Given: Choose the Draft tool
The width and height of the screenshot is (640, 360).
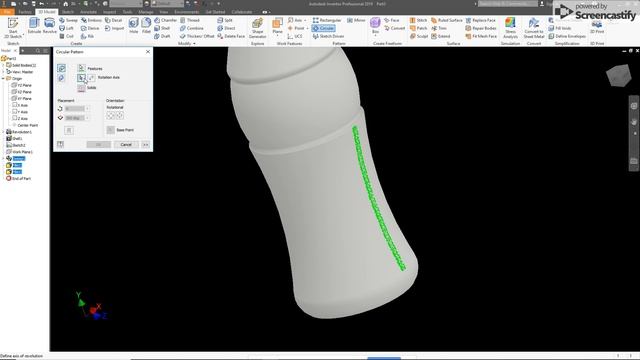Looking at the screenshot, I should tap(162, 36).
